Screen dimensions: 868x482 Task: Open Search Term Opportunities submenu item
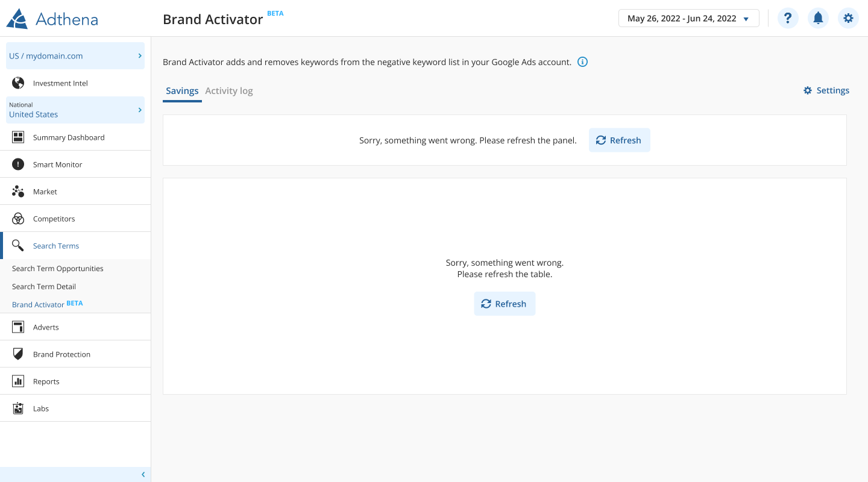pyautogui.click(x=58, y=269)
